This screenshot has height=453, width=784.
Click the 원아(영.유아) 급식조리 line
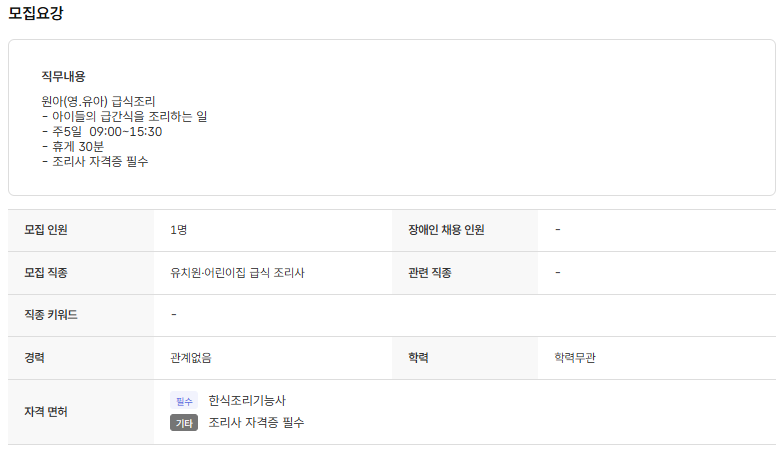click(98, 101)
